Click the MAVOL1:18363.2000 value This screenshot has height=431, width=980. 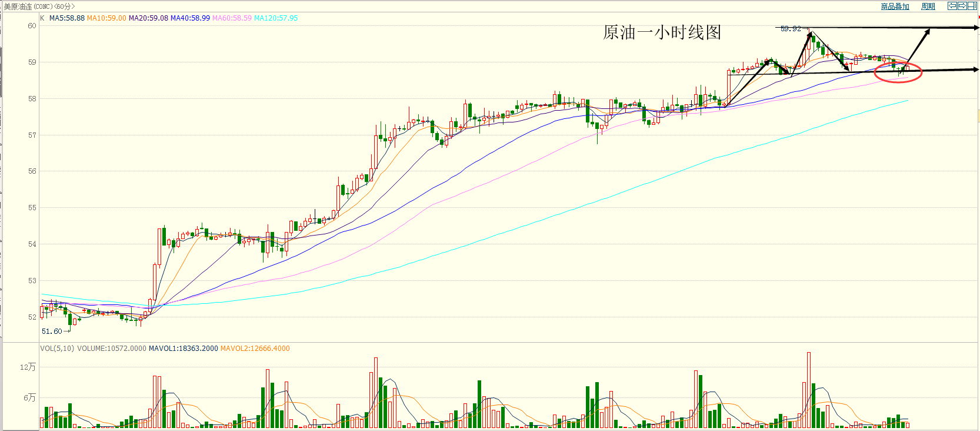point(184,349)
